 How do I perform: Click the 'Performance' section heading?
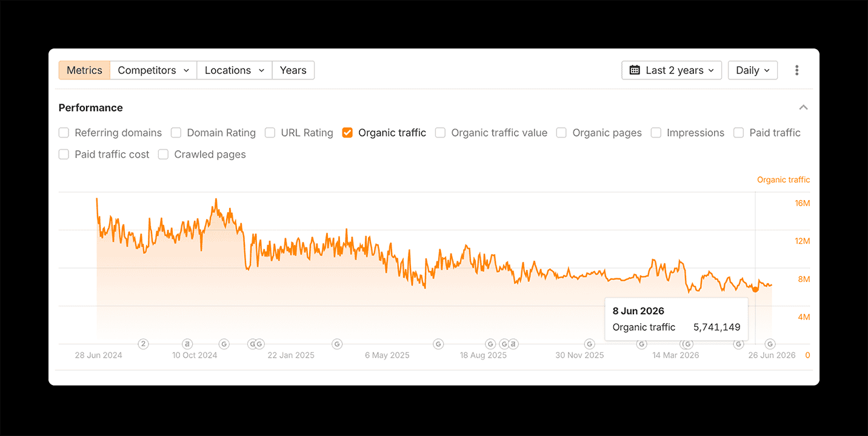[x=91, y=108]
